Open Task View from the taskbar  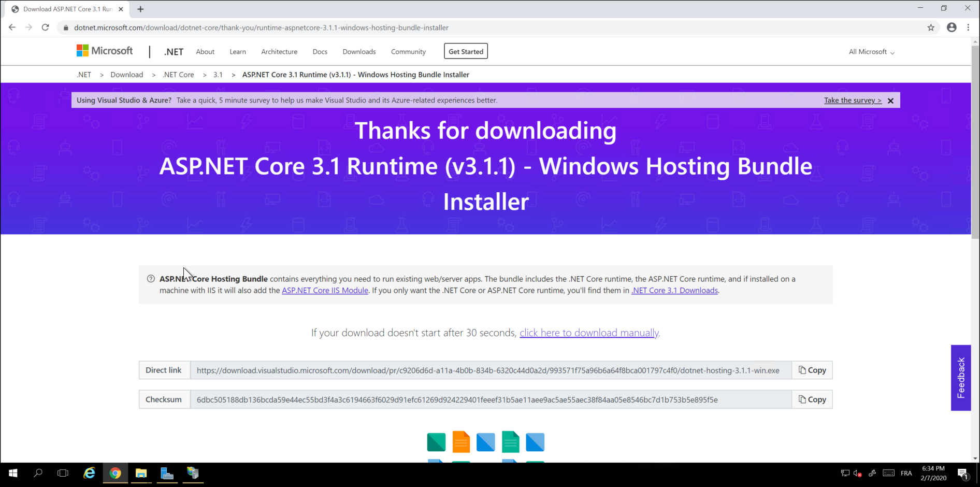[63, 473]
